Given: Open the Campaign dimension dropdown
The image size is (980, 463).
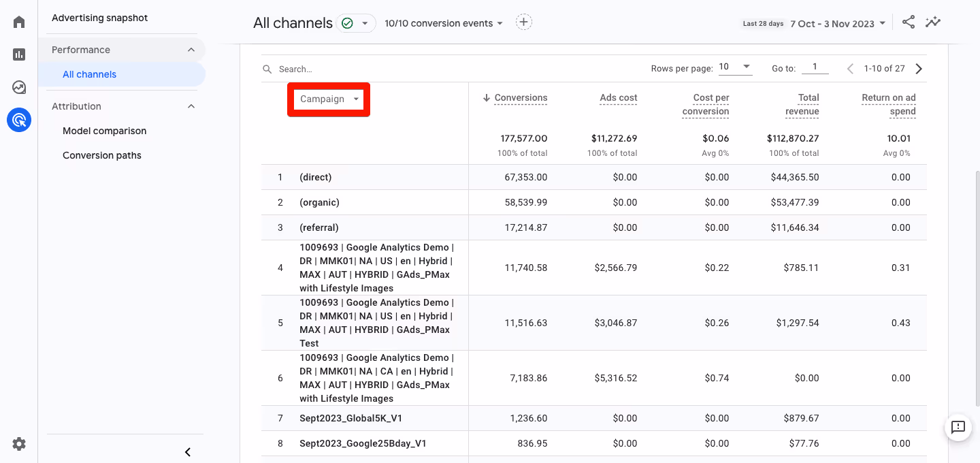Looking at the screenshot, I should (x=329, y=99).
